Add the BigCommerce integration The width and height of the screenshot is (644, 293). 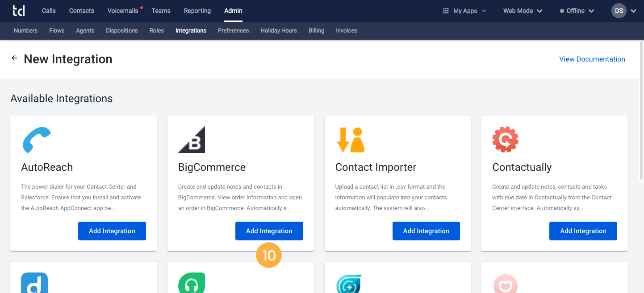point(269,231)
